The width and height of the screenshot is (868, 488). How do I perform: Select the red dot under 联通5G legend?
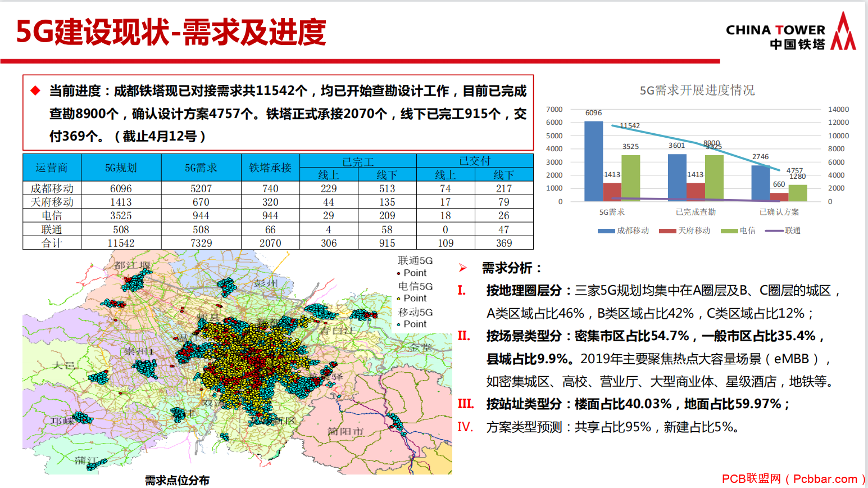(x=398, y=274)
